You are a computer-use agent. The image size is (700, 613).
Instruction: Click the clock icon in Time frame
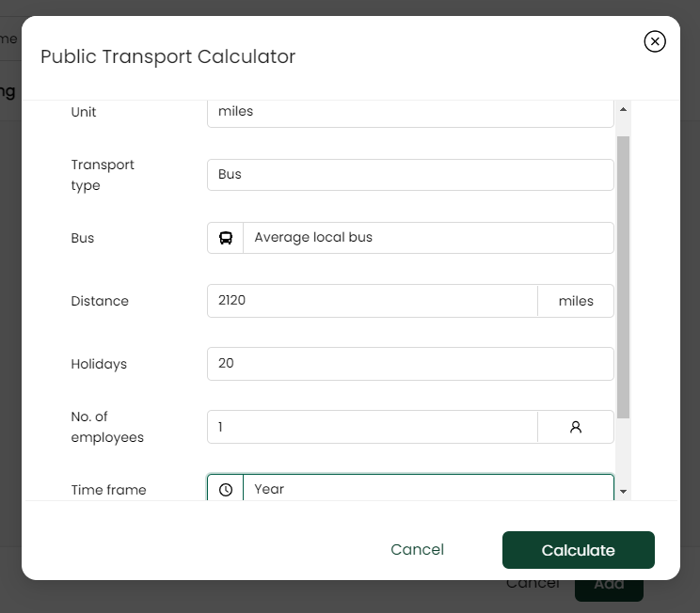click(x=226, y=490)
